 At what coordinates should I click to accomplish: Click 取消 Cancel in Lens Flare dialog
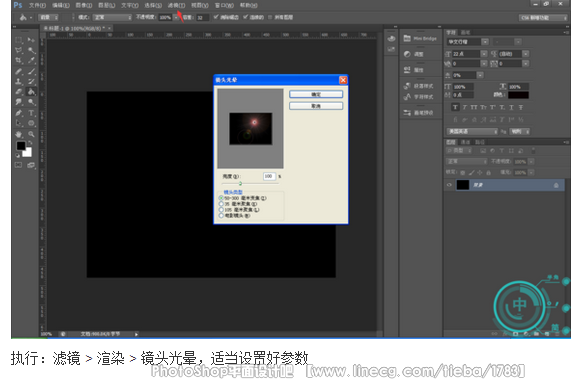pyautogui.click(x=316, y=106)
